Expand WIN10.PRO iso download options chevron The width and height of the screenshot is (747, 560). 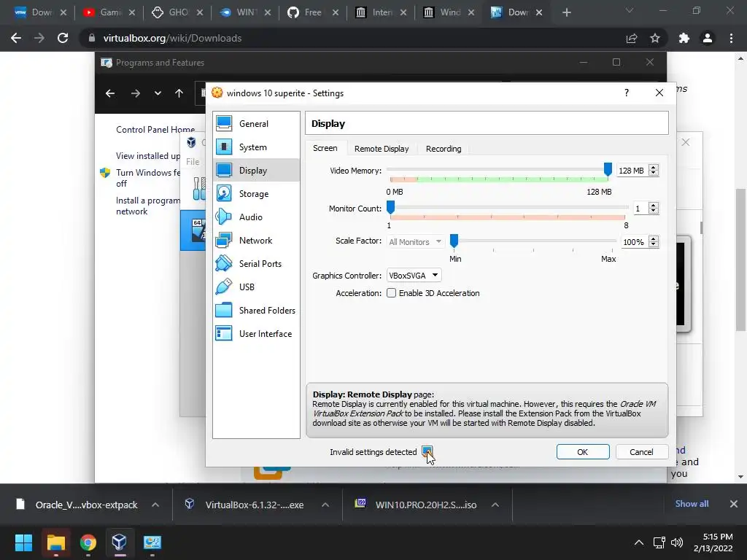[495, 505]
